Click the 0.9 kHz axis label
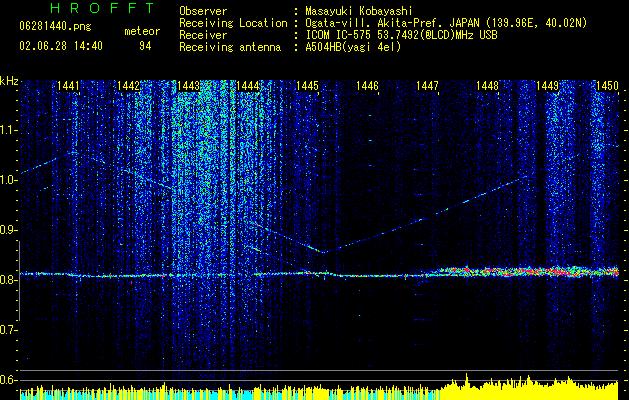 pos(8,230)
